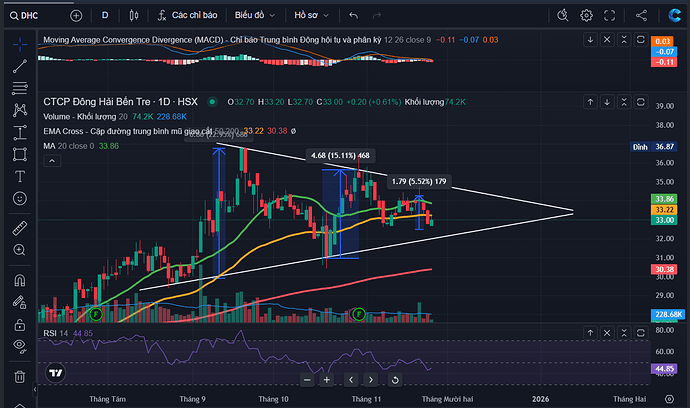Close the RSI pane

coord(607,333)
